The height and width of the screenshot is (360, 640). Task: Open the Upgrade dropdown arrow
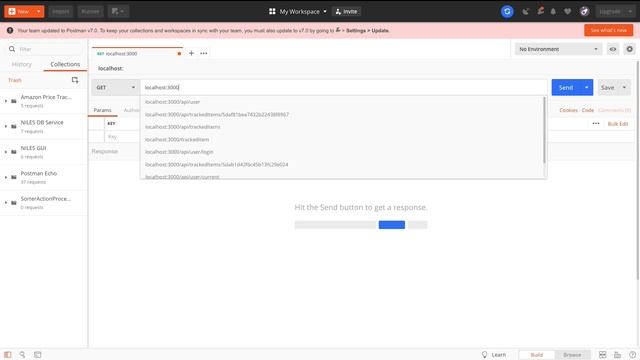pyautogui.click(x=630, y=11)
